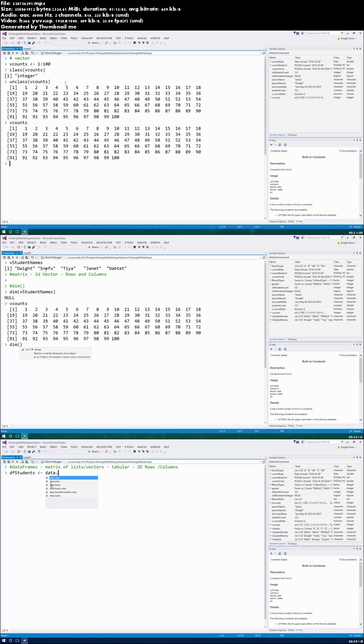Click Attach start button in 00:31:00 frame
The height and width of the screenshot is (644, 364).
click(94, 43)
